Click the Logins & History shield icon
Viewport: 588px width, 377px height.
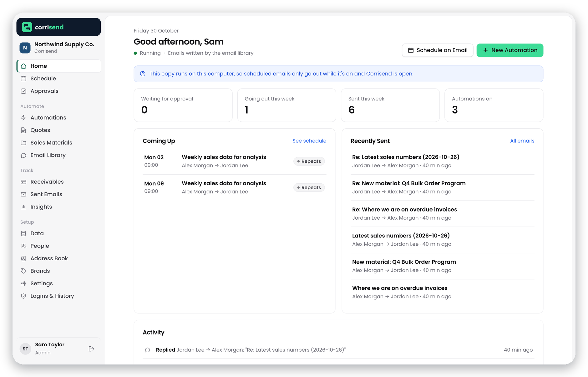[x=23, y=296]
